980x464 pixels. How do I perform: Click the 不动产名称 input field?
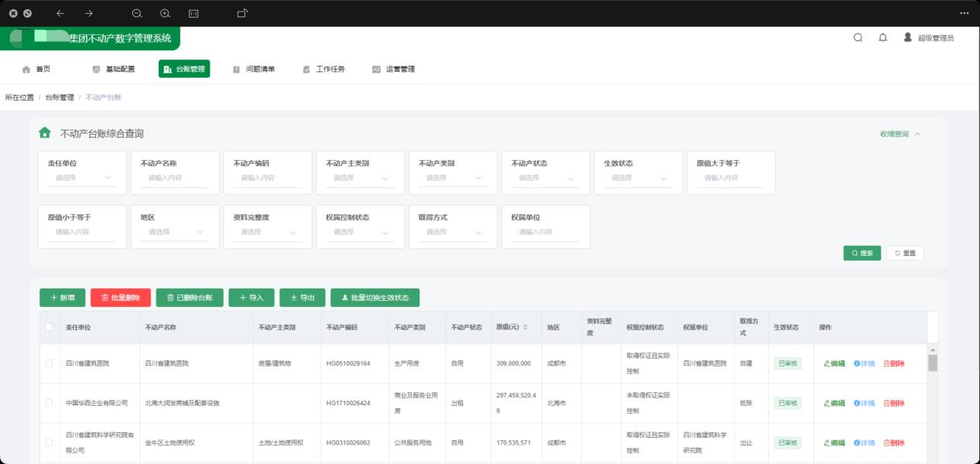(174, 178)
